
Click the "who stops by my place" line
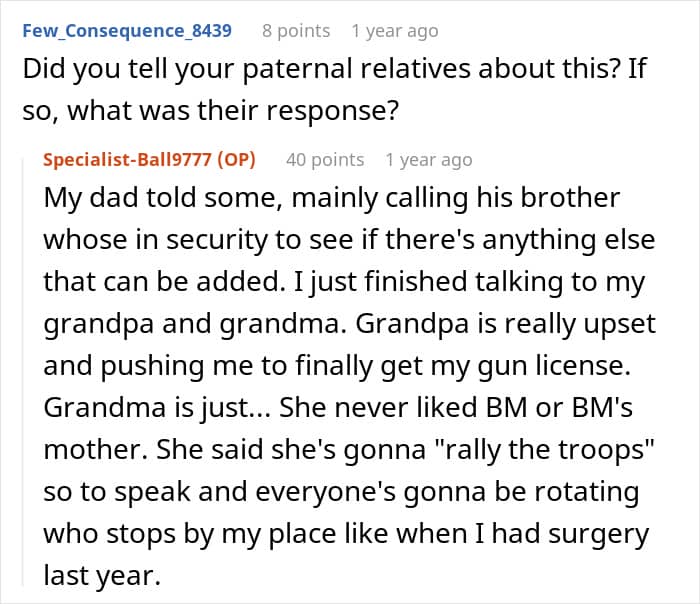click(x=346, y=533)
